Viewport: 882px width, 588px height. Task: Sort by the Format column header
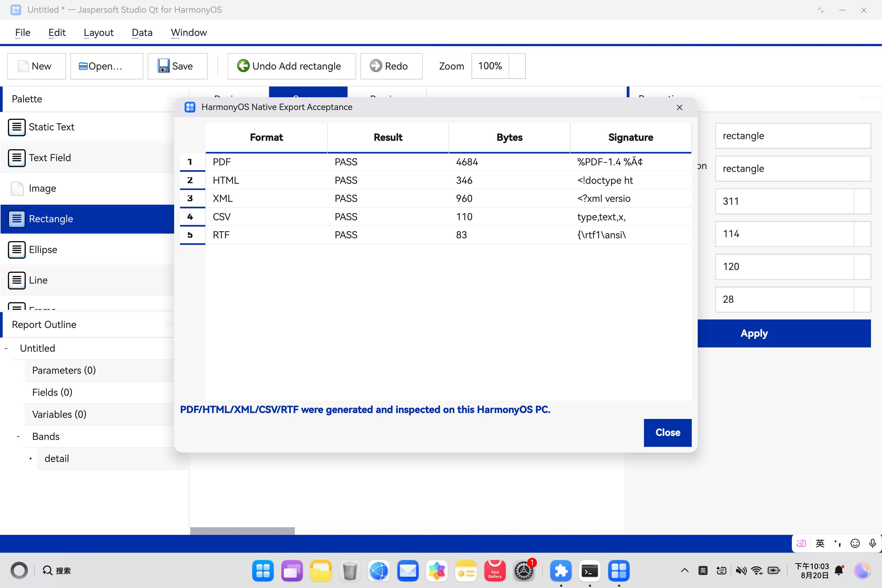coord(266,138)
